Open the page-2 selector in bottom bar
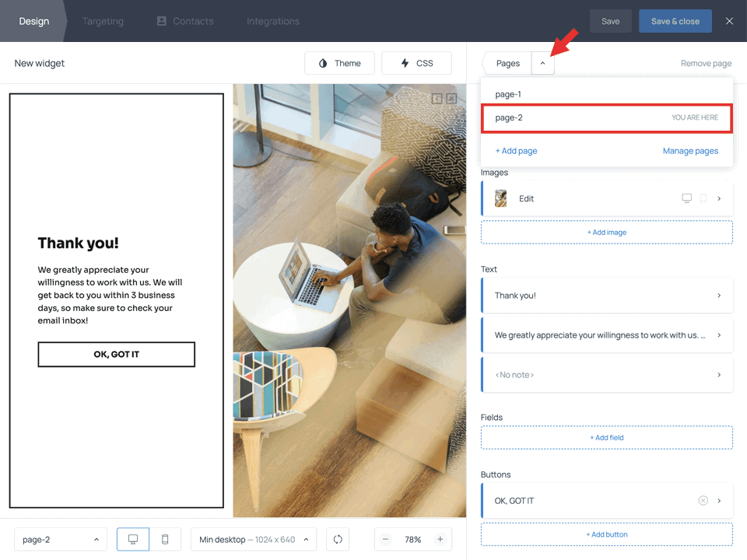Screen dimensions: 747x560 [x=60, y=539]
